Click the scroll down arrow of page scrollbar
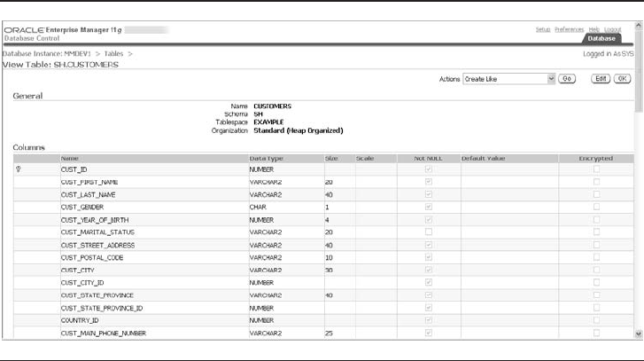The width and height of the screenshot is (644, 361). (x=639, y=334)
